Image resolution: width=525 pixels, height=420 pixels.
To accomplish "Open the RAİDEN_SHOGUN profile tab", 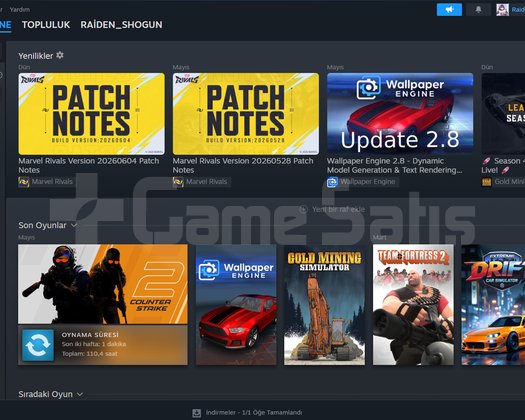I will pyautogui.click(x=121, y=25).
